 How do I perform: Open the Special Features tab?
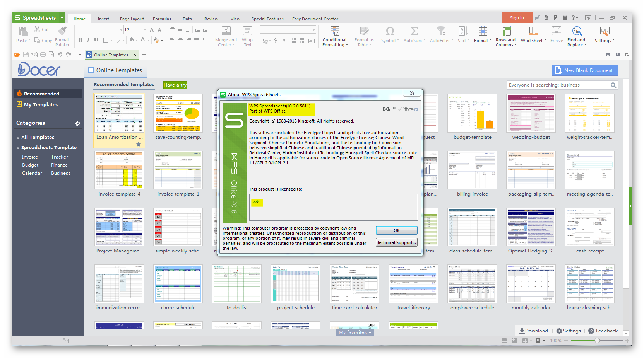(x=267, y=19)
